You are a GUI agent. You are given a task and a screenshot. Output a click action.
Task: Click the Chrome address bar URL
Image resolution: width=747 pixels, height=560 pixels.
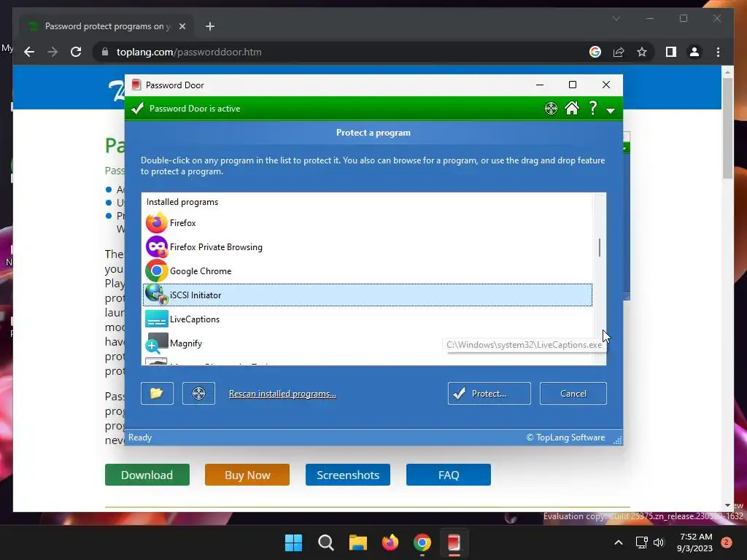point(189,52)
